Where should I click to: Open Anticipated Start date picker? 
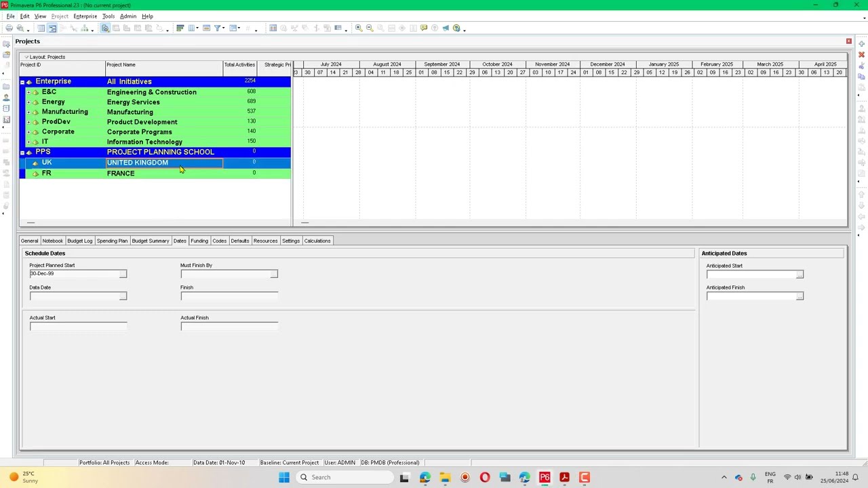click(x=800, y=274)
